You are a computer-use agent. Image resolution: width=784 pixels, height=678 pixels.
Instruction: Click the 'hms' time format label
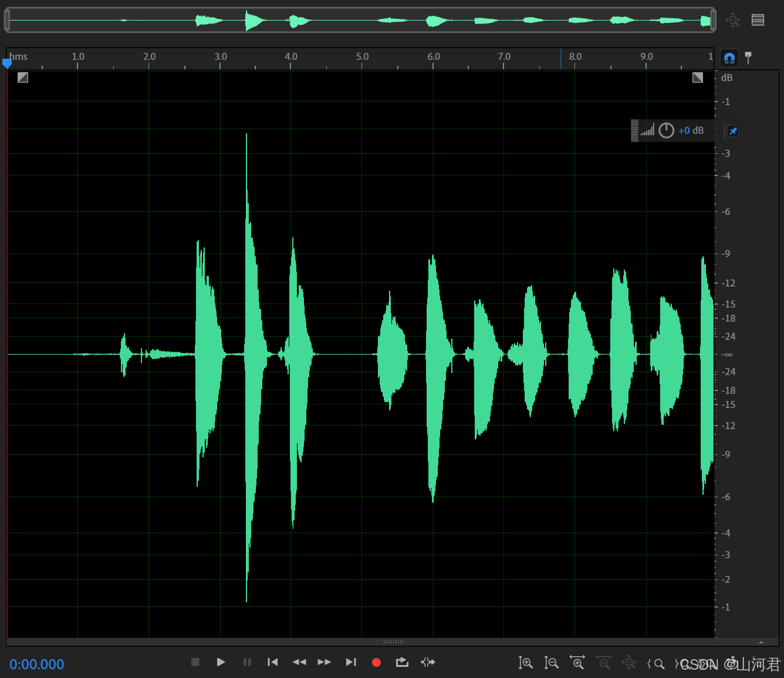[x=18, y=56]
